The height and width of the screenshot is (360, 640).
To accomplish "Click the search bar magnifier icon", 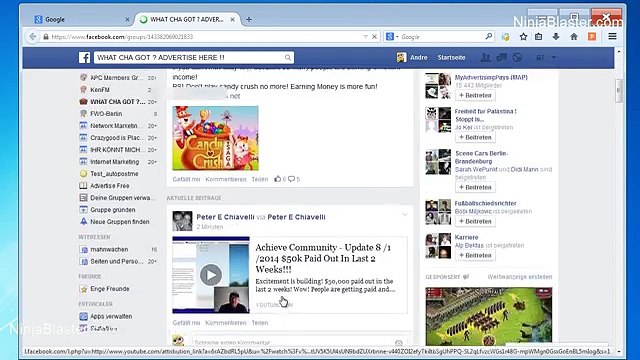I will point(489,36).
